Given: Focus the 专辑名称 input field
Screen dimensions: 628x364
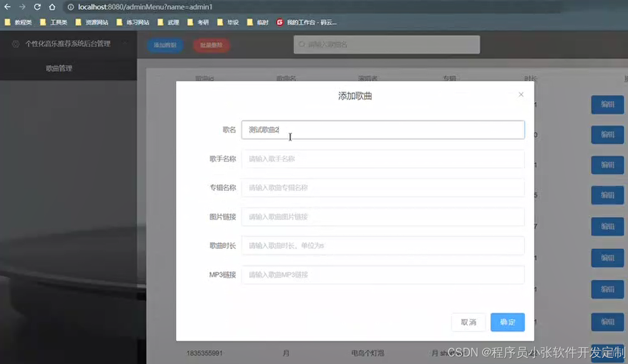Looking at the screenshot, I should pyautogui.click(x=383, y=188).
